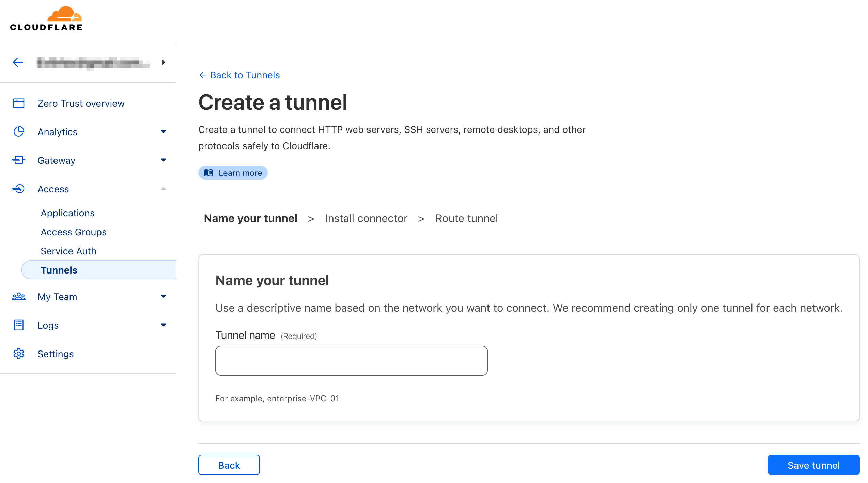
Task: Click the 'For example, enterprise-VPC-01' hint
Action: pos(277,398)
